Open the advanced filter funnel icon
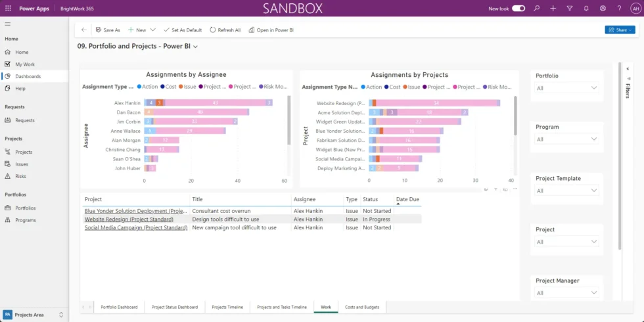644x322 pixels. 569,9
